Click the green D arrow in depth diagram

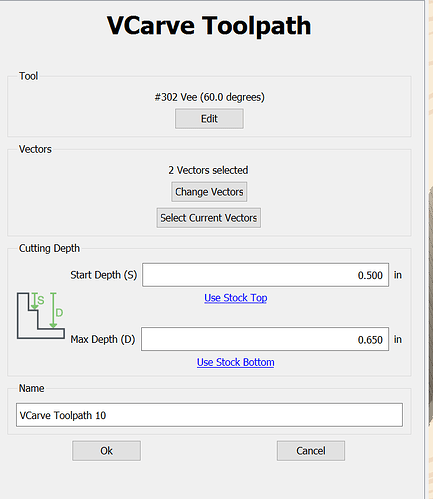tap(53, 310)
